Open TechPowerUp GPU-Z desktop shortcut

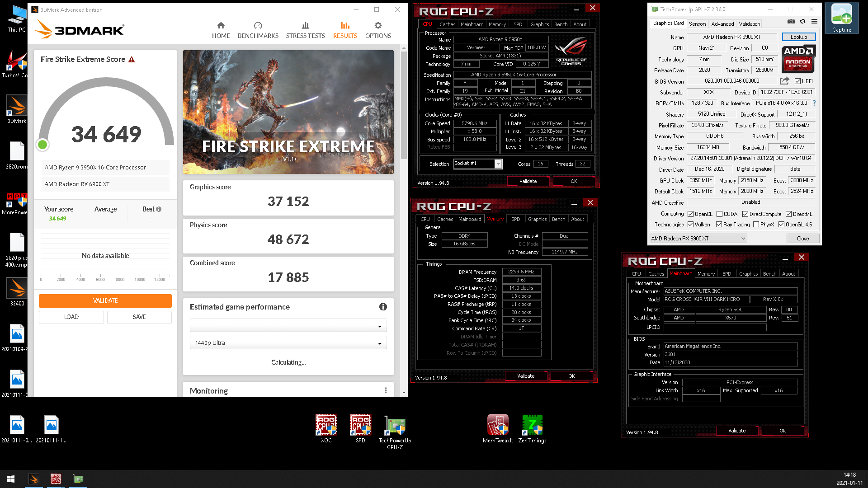tap(395, 432)
